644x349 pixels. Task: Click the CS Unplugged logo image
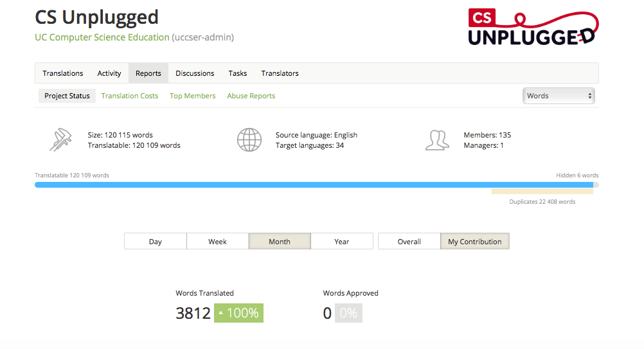tap(533, 27)
